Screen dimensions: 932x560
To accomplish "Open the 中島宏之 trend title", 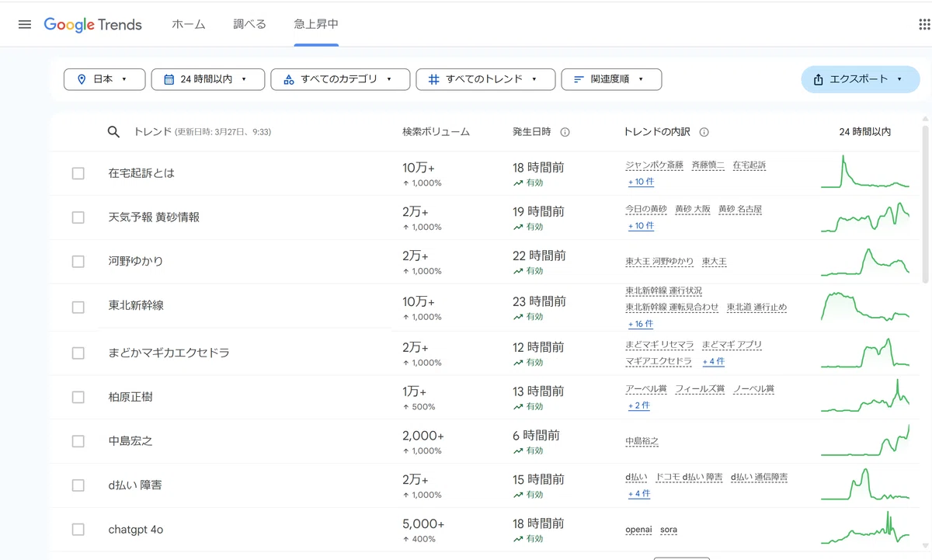I will point(130,441).
